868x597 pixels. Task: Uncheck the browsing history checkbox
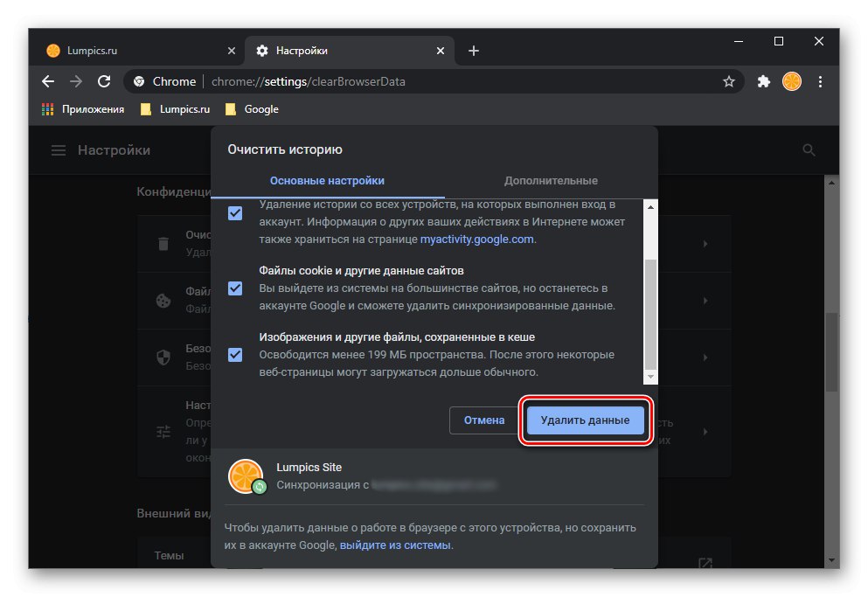(235, 213)
